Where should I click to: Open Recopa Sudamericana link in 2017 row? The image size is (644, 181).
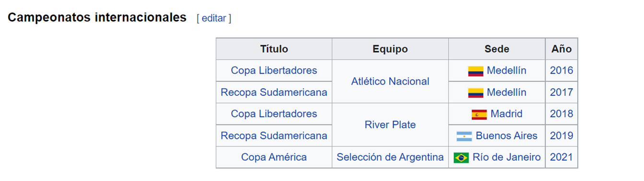point(274,92)
